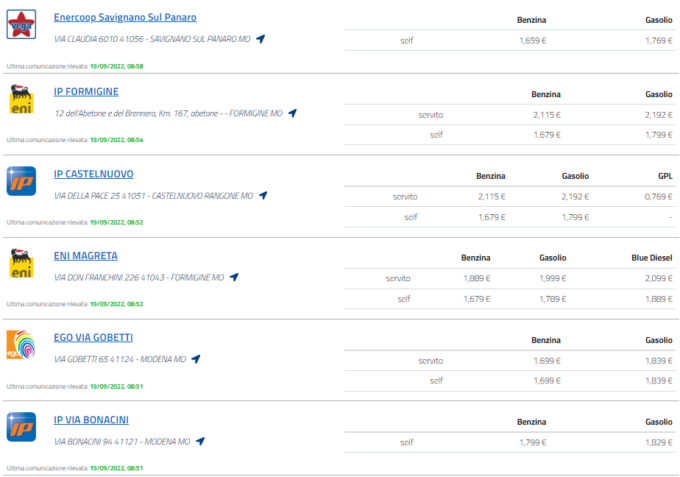Click the IP logo beside IP VIA BONACINI
Screen dimensions: 680x477
[x=21, y=427]
